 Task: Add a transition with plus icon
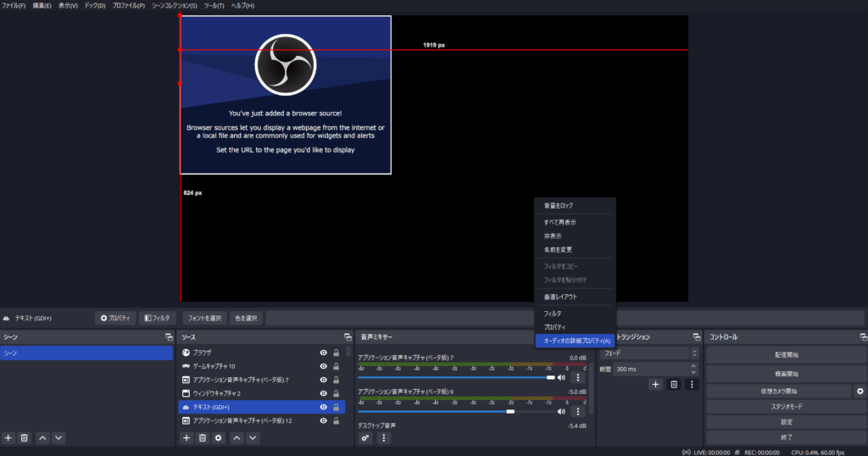click(x=655, y=384)
